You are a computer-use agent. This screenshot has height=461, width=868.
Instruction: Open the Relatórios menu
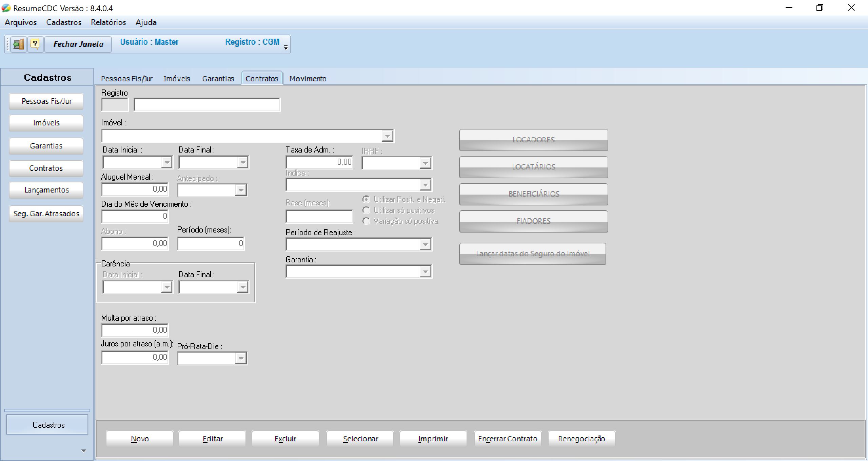(x=108, y=22)
